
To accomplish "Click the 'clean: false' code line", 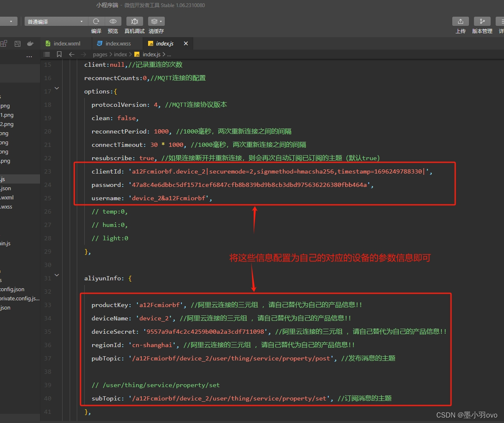I will pos(115,118).
